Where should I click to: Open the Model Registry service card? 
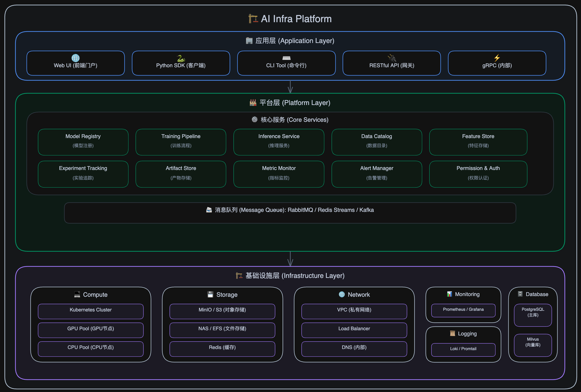point(83,142)
